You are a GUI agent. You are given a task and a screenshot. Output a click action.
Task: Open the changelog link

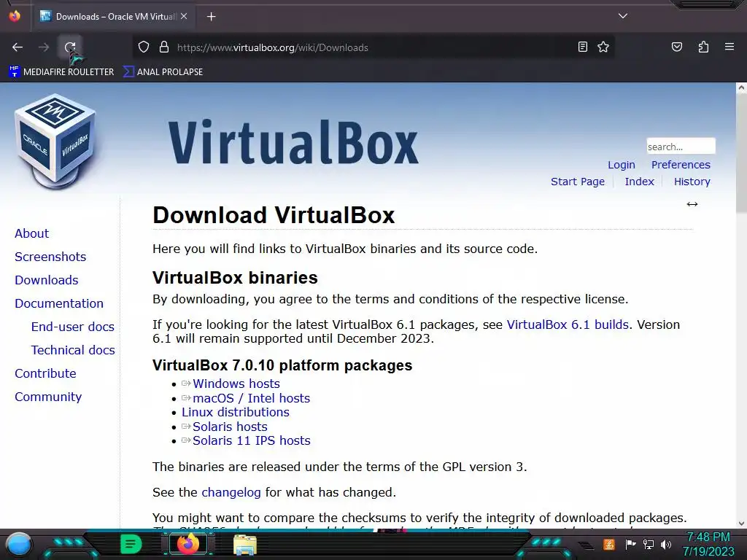pyautogui.click(x=231, y=492)
